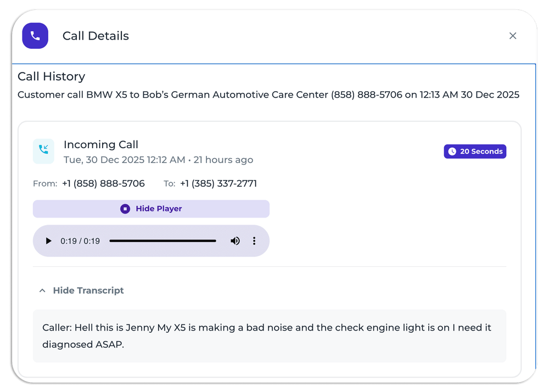The width and height of the screenshot is (549, 392).
Task: Click the 0:19 / 0:19 playback time
Action: [x=80, y=241]
